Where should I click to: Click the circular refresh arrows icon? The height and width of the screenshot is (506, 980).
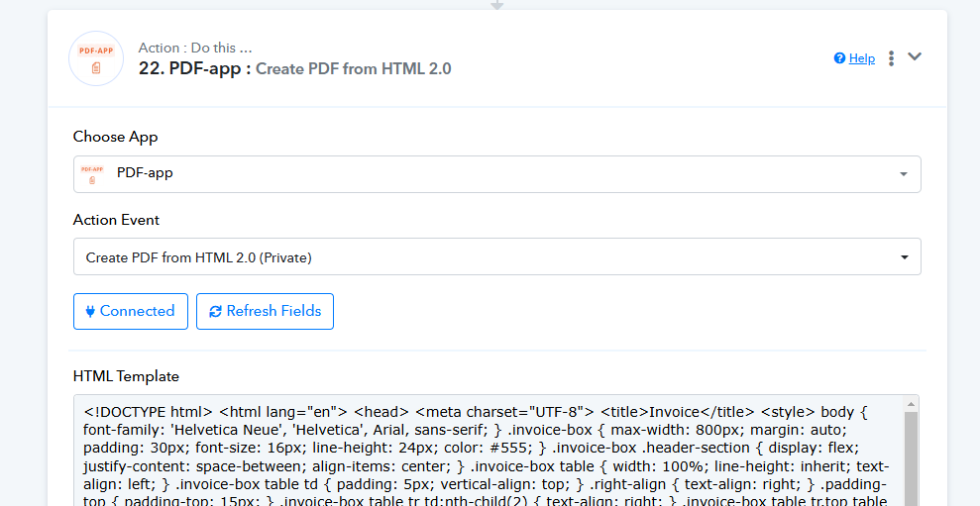pyautogui.click(x=216, y=311)
